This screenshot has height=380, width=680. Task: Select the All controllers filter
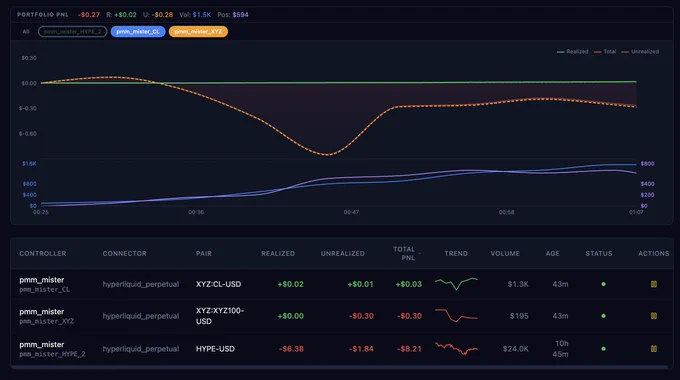point(26,32)
